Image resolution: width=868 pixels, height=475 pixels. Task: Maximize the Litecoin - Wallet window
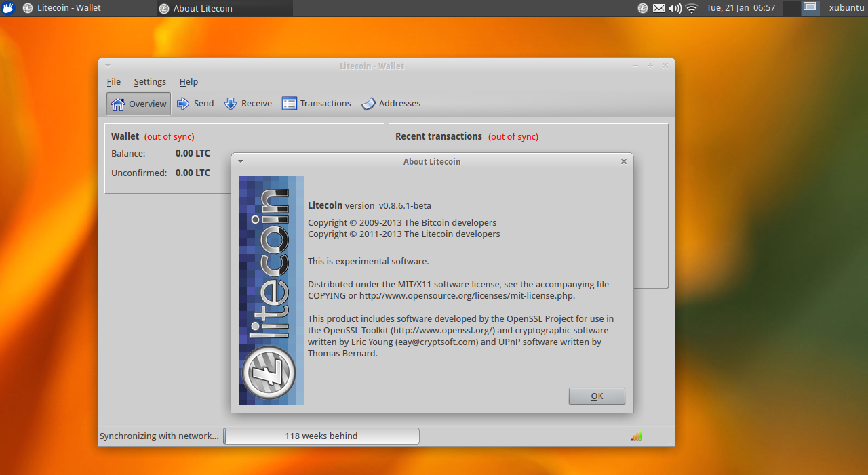tap(650, 66)
